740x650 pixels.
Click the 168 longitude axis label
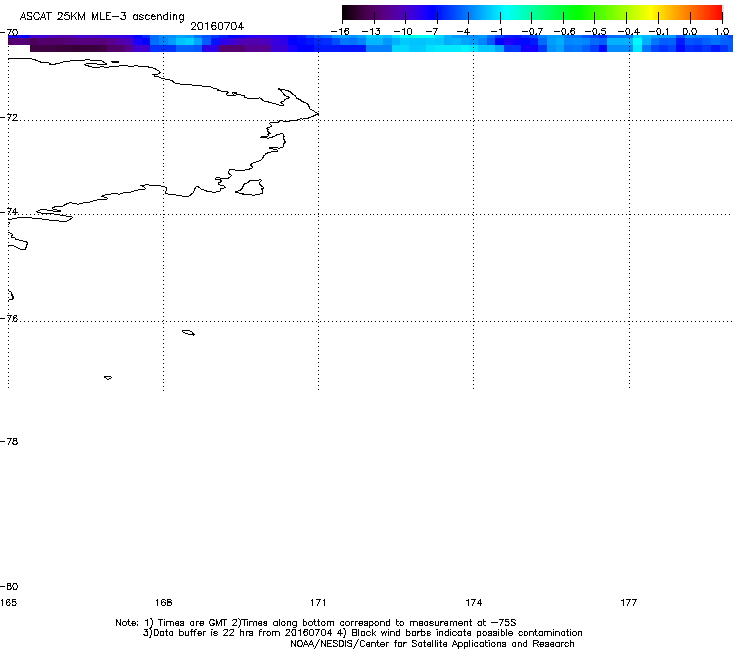(x=163, y=602)
